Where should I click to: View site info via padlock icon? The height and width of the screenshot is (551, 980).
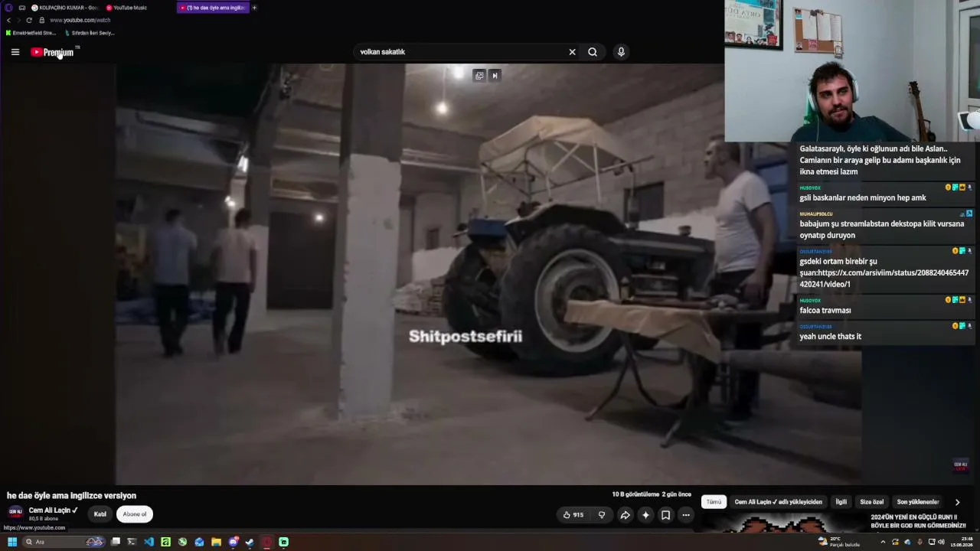tap(41, 20)
